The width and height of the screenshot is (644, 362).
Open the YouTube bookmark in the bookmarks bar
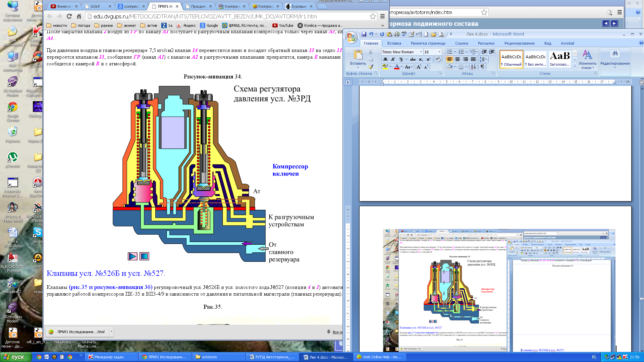point(283,25)
